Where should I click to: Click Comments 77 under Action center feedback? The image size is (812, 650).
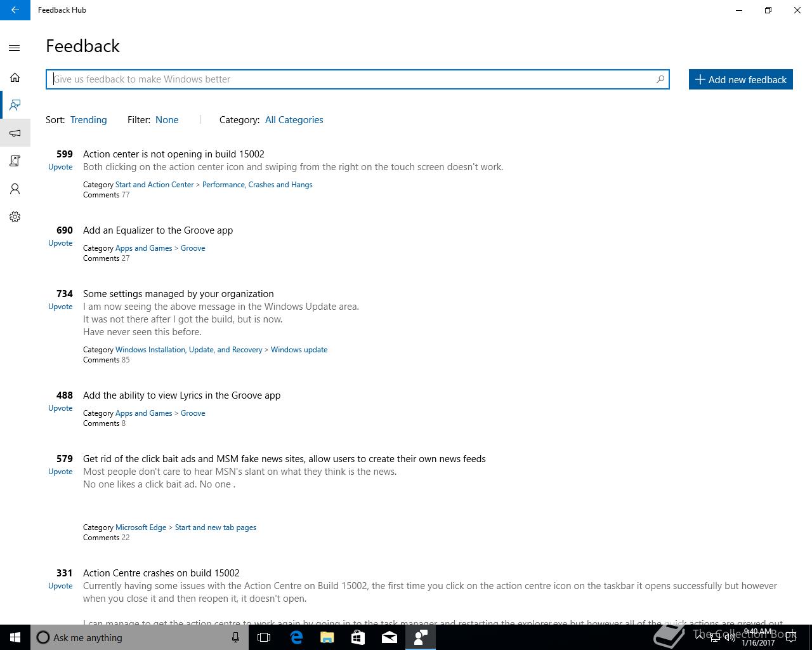pos(106,195)
